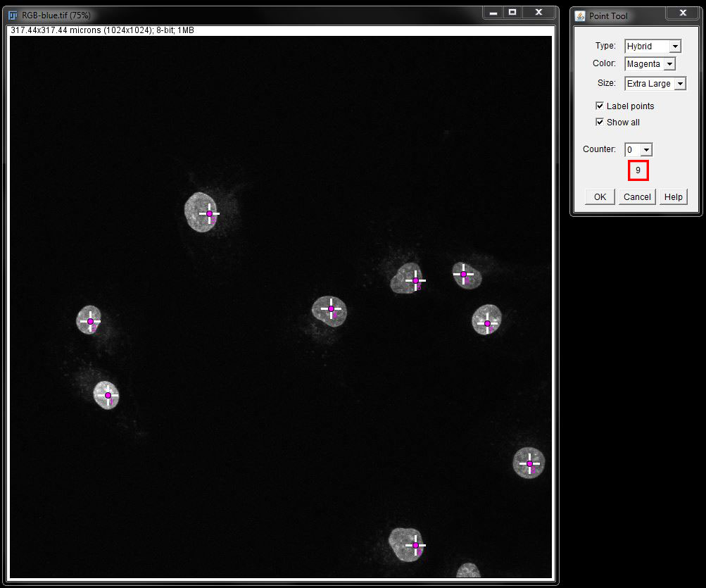Select the point marker on the bottom nucleus
Screen dimensions: 706x588
417,545
